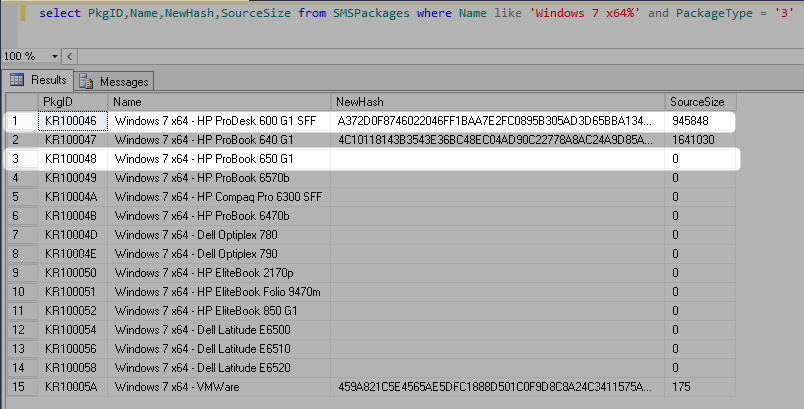Select the cell KR100050
This screenshot has height=409, width=804.
click(x=72, y=273)
